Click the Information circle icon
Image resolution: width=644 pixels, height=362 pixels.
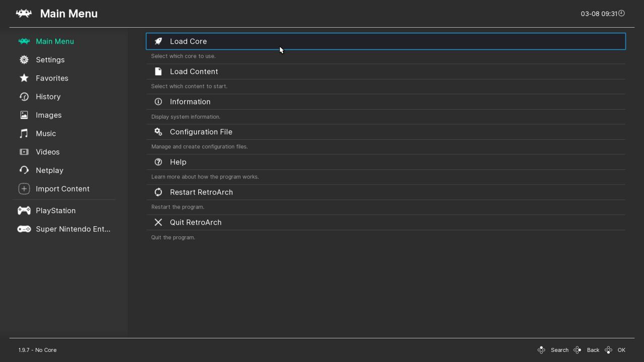click(x=158, y=102)
